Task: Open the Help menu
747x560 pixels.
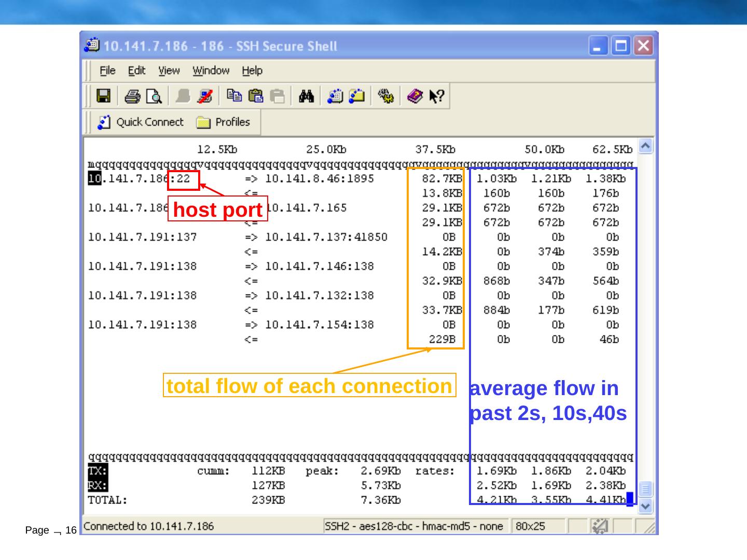Action: 252,71
